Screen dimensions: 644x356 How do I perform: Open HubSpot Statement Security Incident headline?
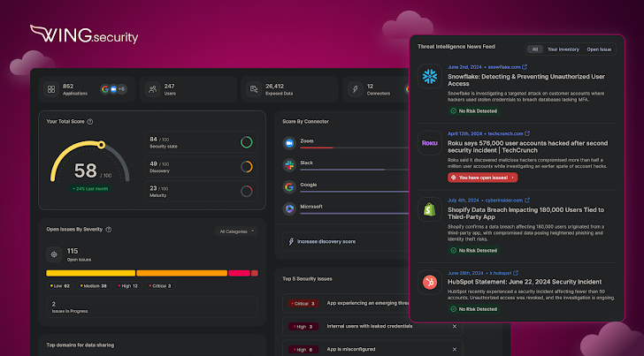pyautogui.click(x=525, y=282)
